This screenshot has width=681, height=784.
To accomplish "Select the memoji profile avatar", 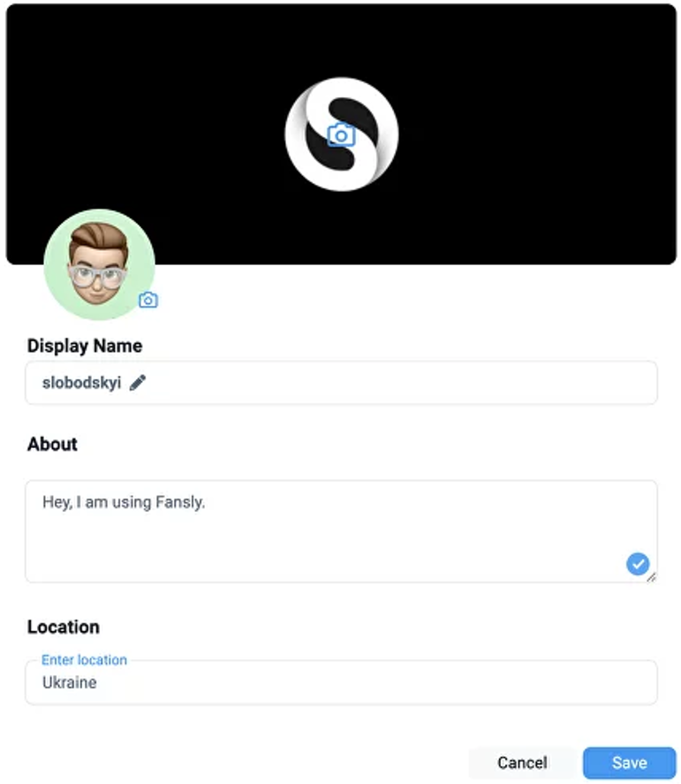I will pyautogui.click(x=99, y=264).
